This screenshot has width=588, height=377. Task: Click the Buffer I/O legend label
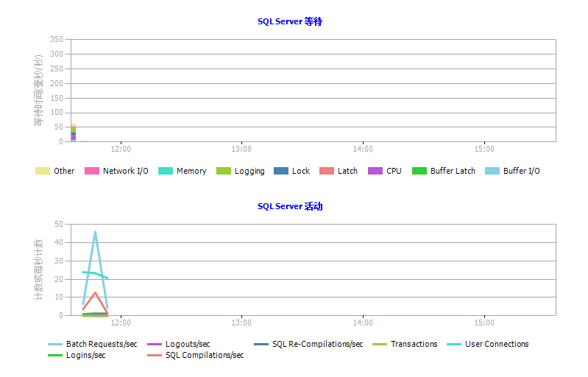click(x=522, y=171)
